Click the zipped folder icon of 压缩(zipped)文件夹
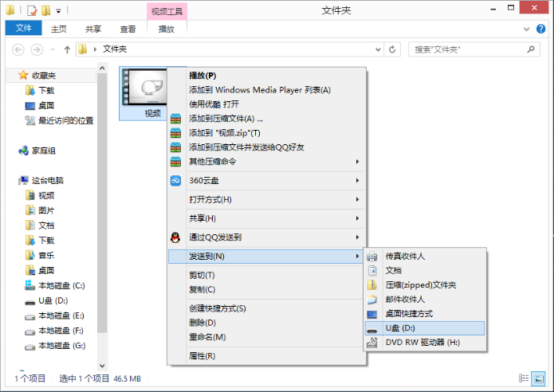This screenshot has height=392, width=554. [372, 285]
